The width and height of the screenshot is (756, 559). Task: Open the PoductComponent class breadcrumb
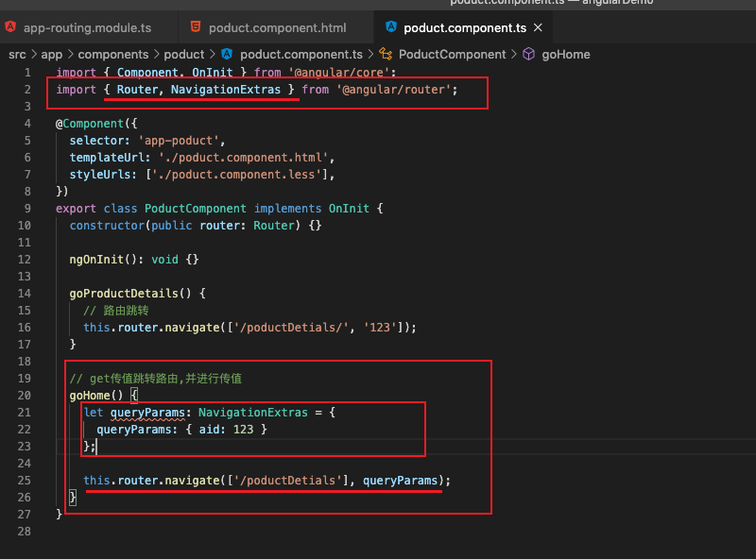click(x=452, y=55)
